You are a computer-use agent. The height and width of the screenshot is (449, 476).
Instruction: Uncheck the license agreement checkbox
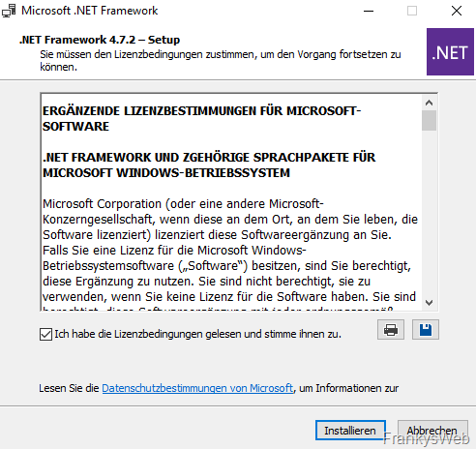coord(45,334)
